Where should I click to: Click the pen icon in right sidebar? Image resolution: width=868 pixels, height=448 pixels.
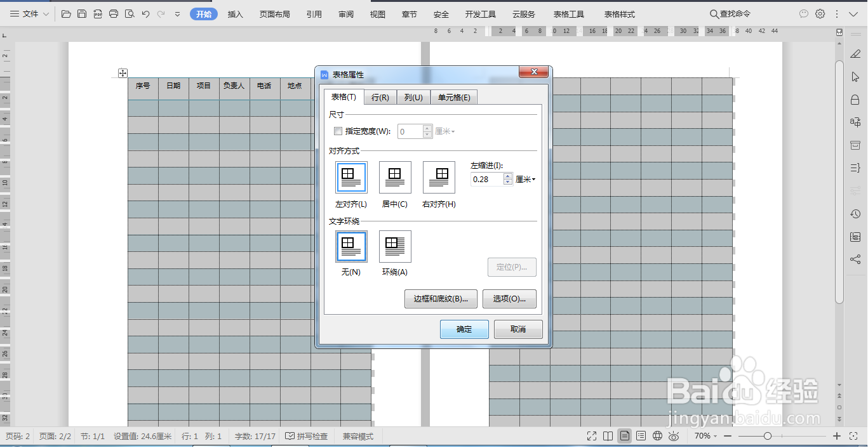855,53
